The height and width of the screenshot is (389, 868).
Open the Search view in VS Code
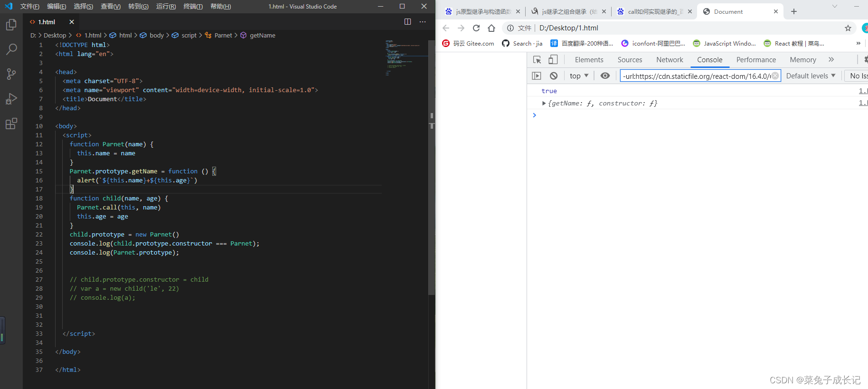pyautogui.click(x=11, y=49)
